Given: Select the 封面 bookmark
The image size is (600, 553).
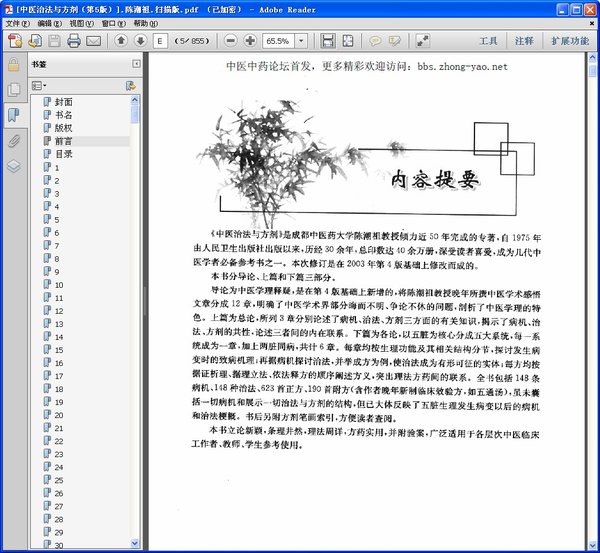Looking at the screenshot, I should click(63, 102).
